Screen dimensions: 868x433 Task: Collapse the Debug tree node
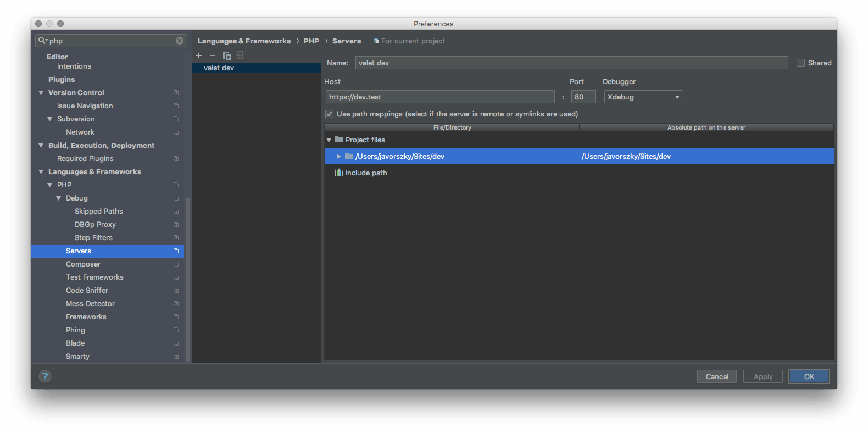pos(58,198)
